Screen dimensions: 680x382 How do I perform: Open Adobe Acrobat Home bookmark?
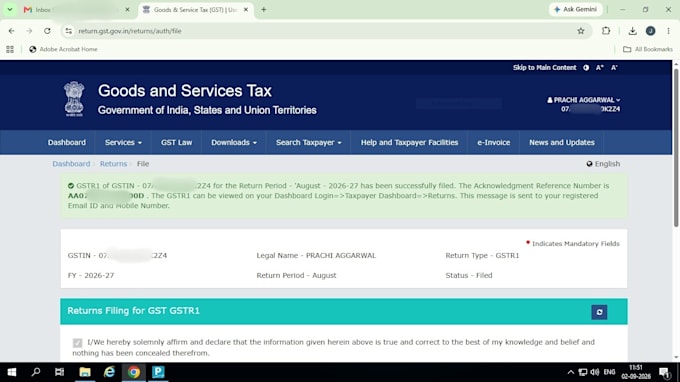63,49
